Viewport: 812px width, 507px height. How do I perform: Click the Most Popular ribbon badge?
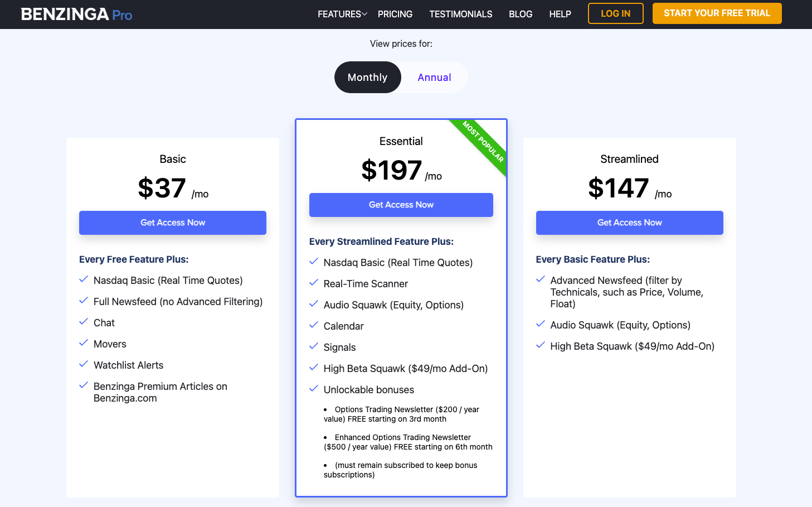483,142
